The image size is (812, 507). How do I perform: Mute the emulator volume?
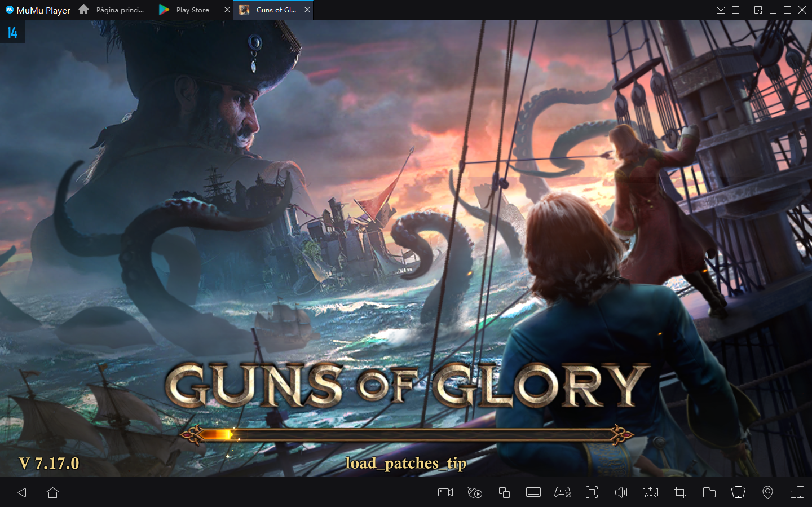click(621, 492)
